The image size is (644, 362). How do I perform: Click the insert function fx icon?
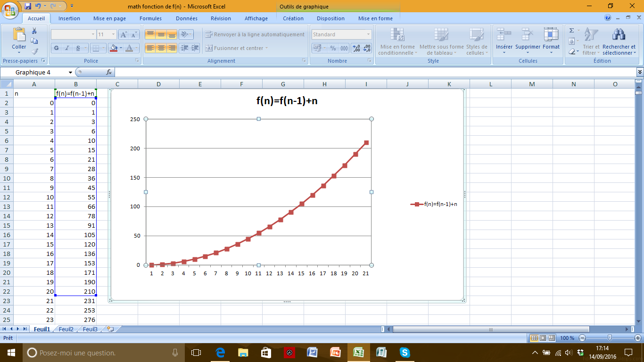[109, 72]
